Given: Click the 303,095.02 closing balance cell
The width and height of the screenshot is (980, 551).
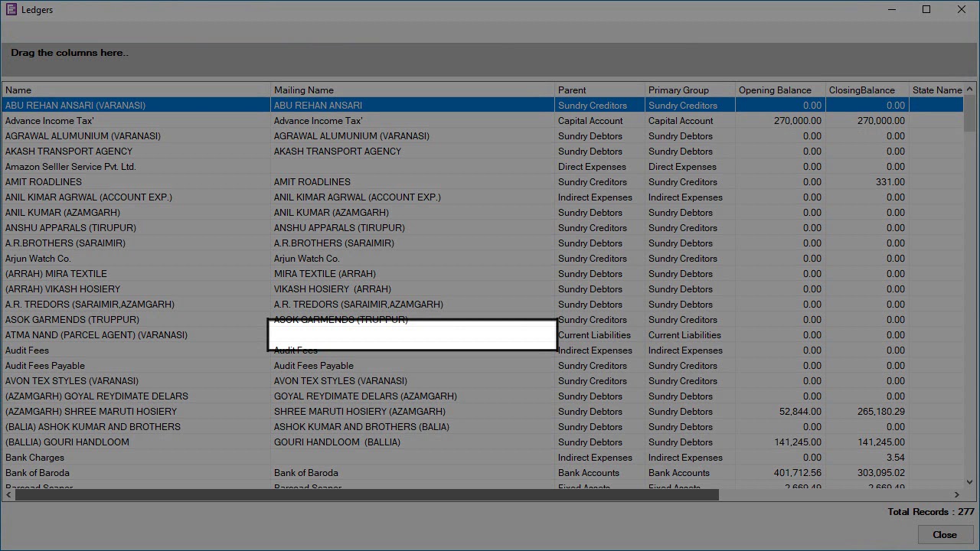Looking at the screenshot, I should click(867, 472).
